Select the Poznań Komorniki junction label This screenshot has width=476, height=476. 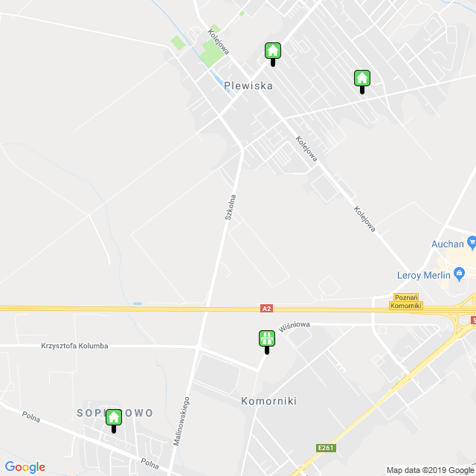(x=406, y=301)
